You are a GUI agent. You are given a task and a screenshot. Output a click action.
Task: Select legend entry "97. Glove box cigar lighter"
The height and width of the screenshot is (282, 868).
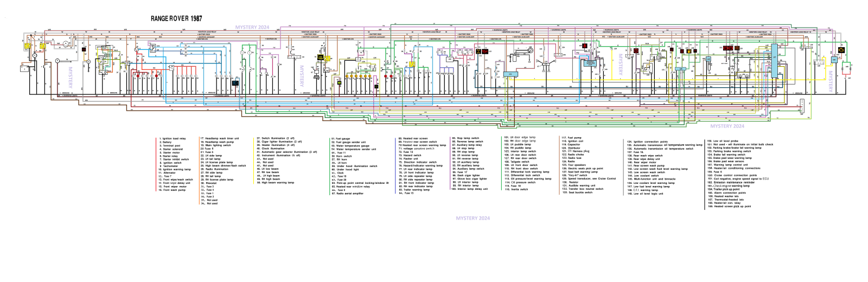[x=470, y=179]
